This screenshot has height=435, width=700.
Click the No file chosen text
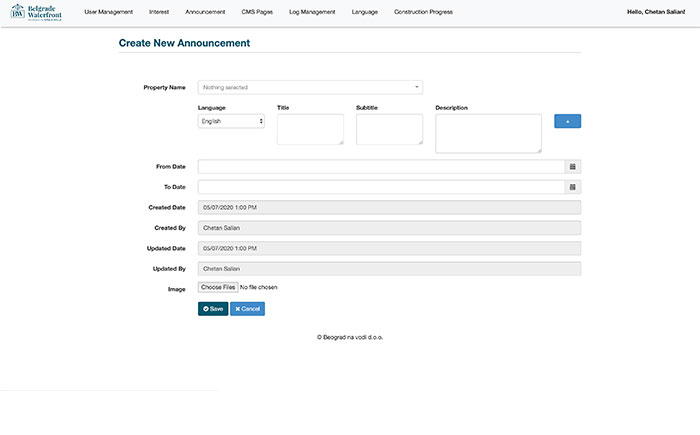click(258, 287)
